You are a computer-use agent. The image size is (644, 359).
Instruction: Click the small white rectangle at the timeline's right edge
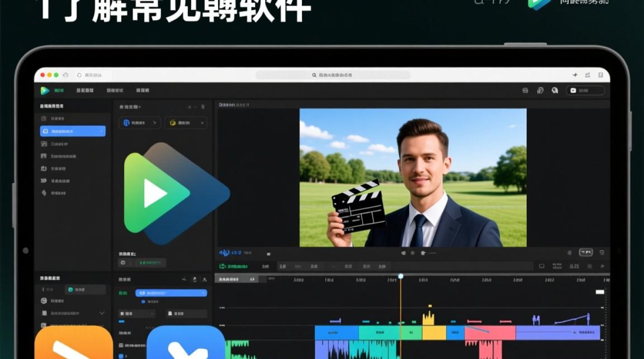600,292
